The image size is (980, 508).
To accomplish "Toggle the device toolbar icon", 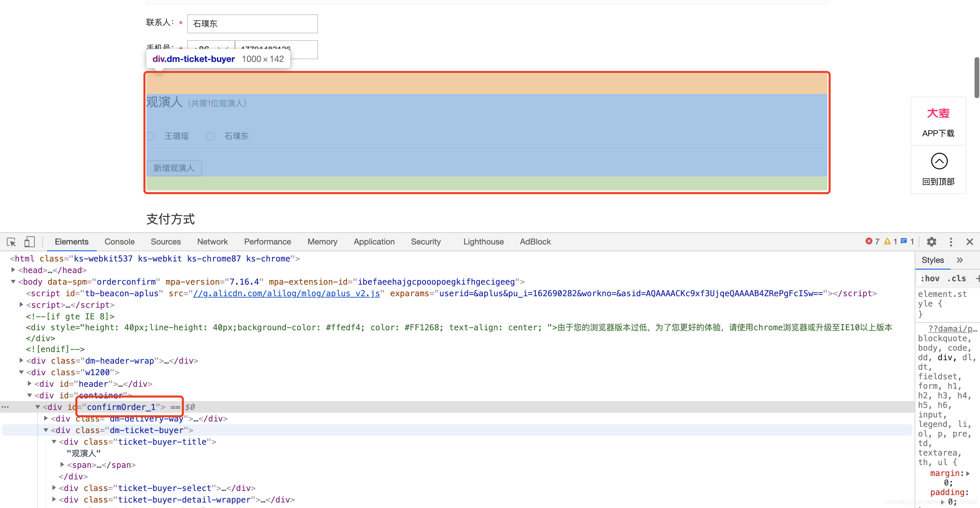I will click(x=29, y=242).
